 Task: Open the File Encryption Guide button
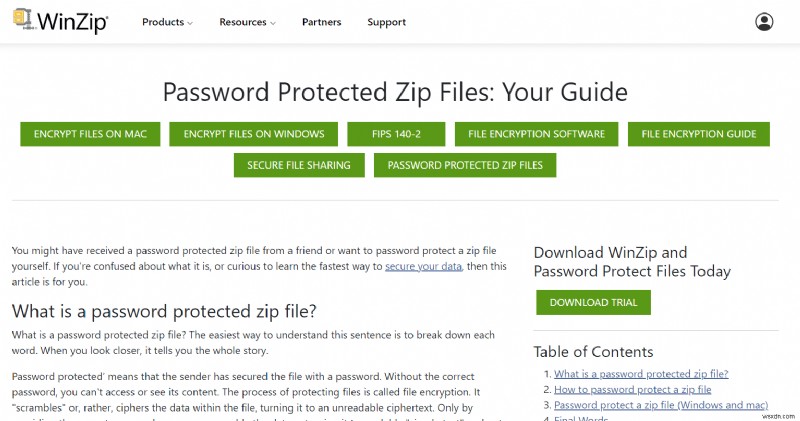pos(699,134)
